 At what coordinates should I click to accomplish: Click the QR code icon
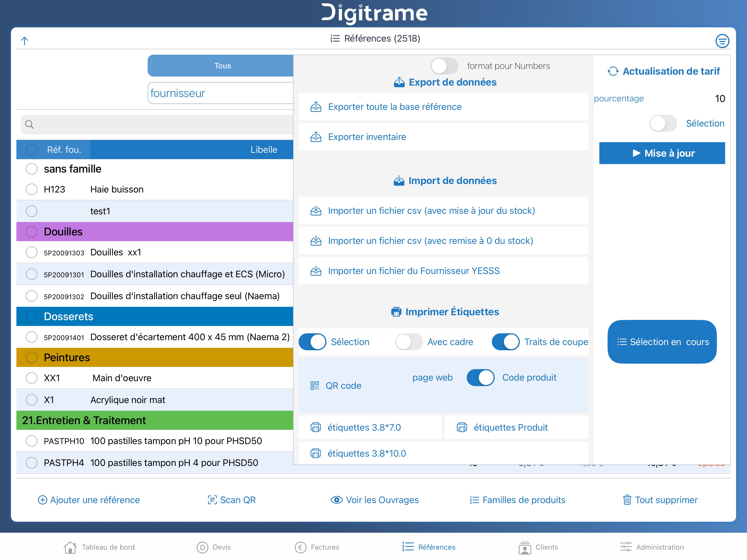coord(315,386)
